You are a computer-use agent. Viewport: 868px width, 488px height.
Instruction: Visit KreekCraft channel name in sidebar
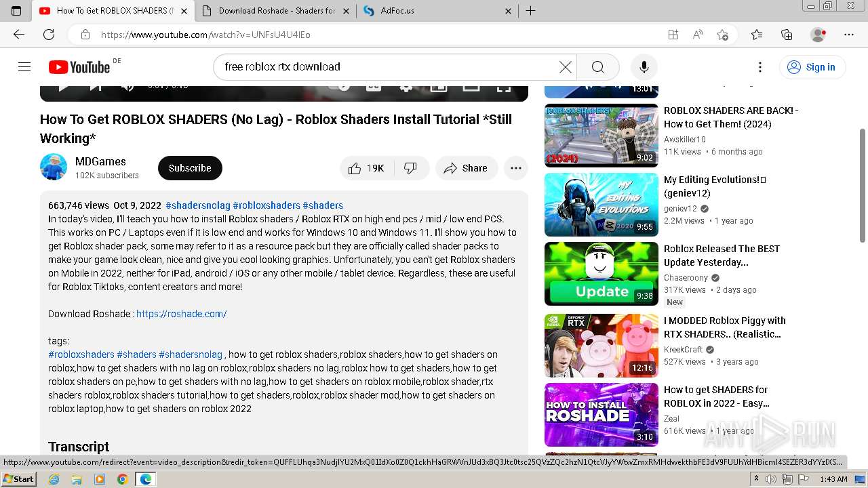coord(683,350)
